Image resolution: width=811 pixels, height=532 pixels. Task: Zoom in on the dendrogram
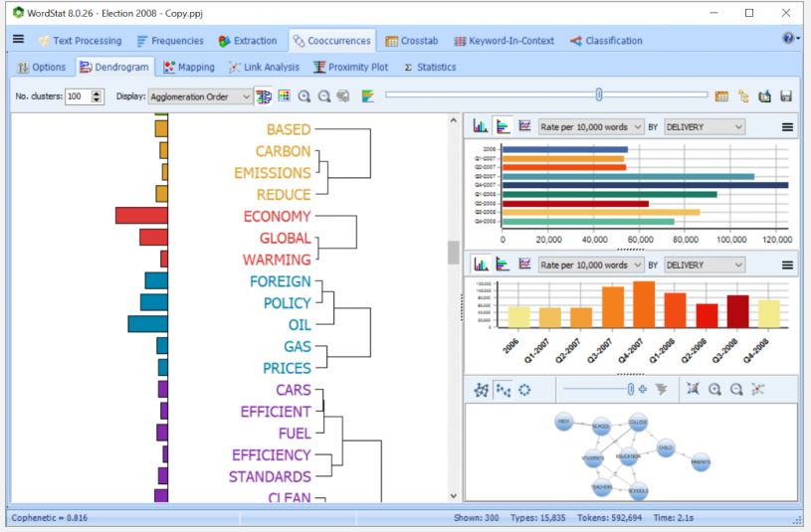[304, 96]
